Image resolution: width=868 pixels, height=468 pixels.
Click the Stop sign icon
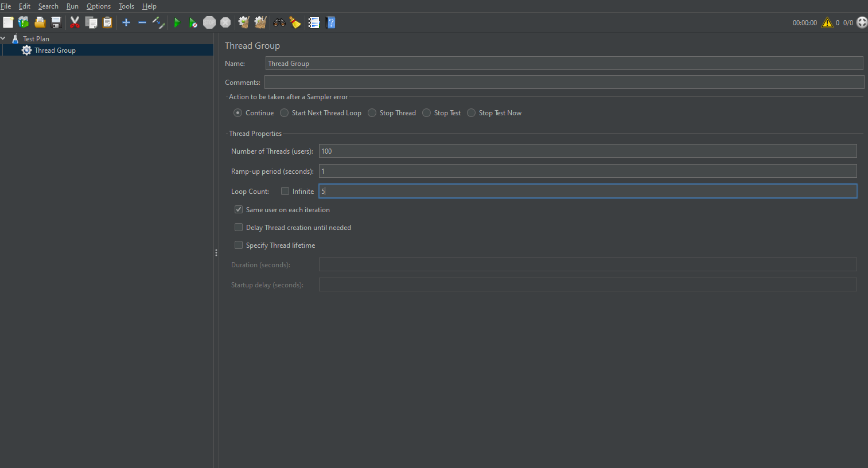(x=209, y=22)
